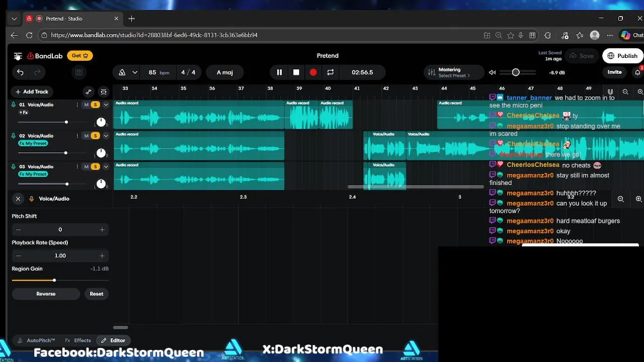Mute track 01 Voice/Audio
The width and height of the screenshot is (644, 362).
pyautogui.click(x=86, y=105)
